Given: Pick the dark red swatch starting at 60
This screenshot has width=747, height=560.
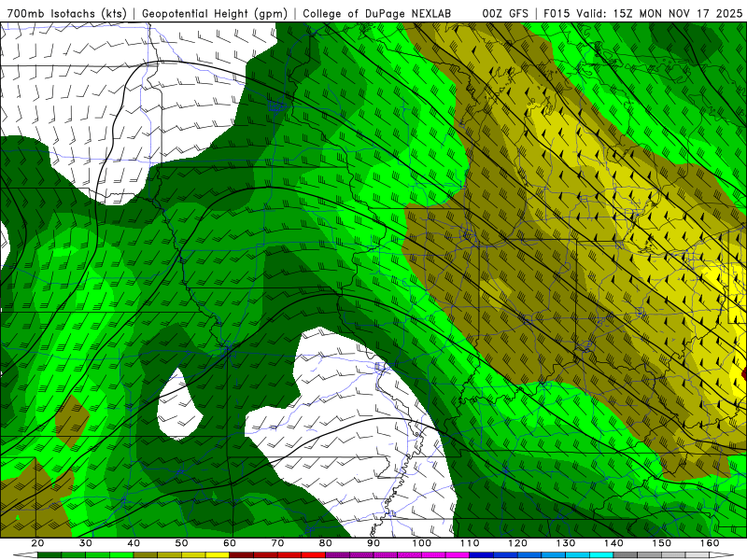Looking at the screenshot, I should [242, 555].
